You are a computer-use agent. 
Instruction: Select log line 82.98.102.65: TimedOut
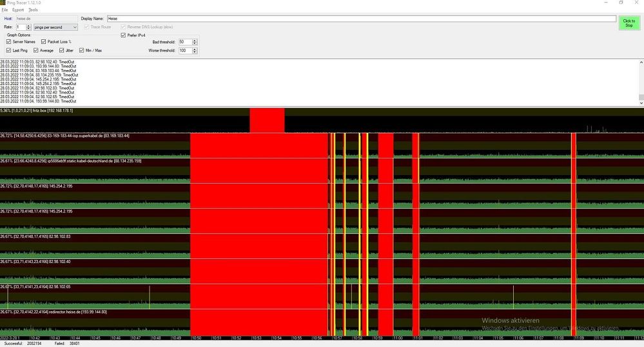[37, 97]
